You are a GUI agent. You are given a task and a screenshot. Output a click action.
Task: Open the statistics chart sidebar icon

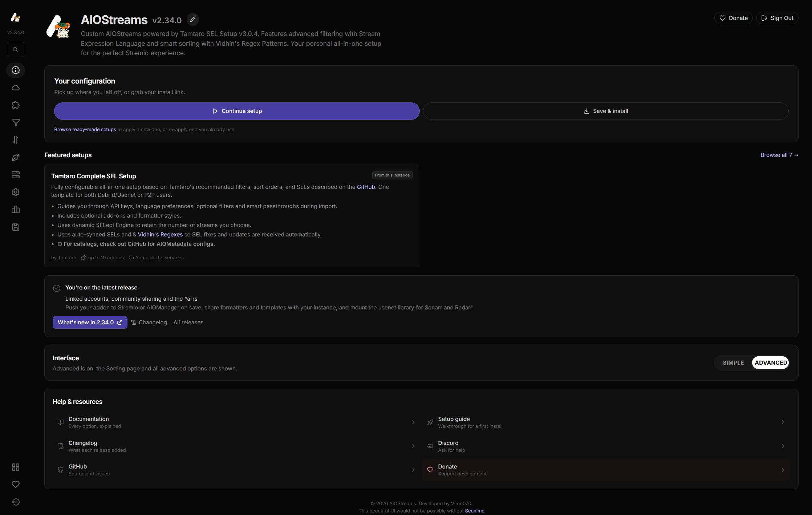(16, 210)
